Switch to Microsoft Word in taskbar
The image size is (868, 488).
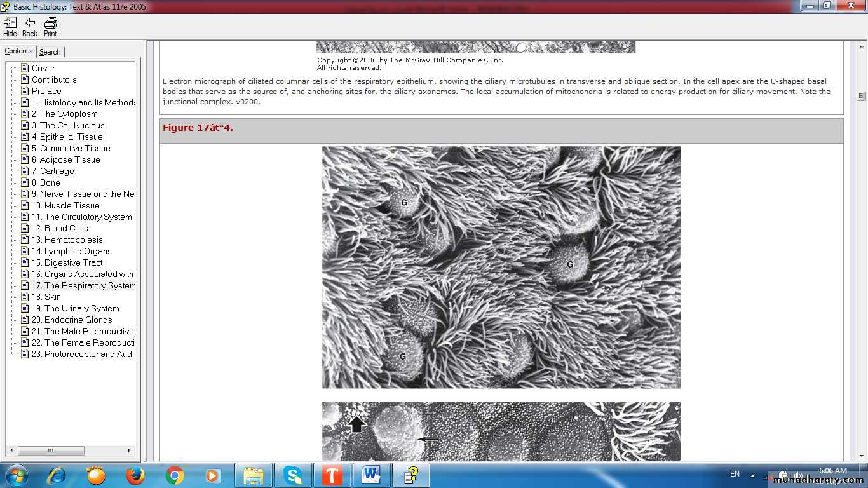click(x=371, y=475)
